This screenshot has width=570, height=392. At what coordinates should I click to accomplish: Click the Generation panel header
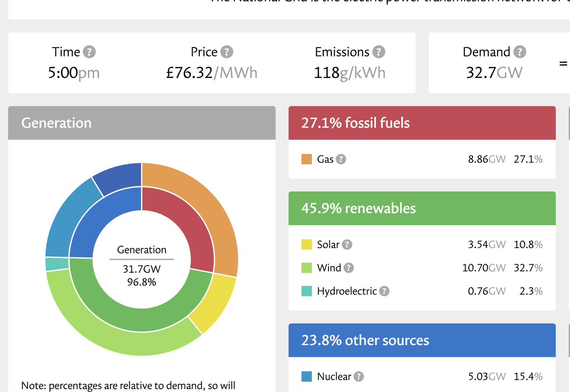tap(142, 123)
